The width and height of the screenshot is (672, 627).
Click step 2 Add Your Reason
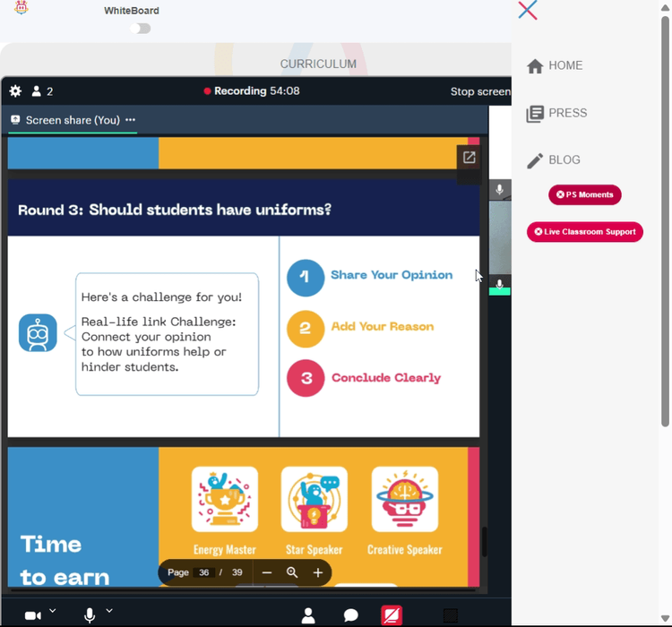coord(360,328)
